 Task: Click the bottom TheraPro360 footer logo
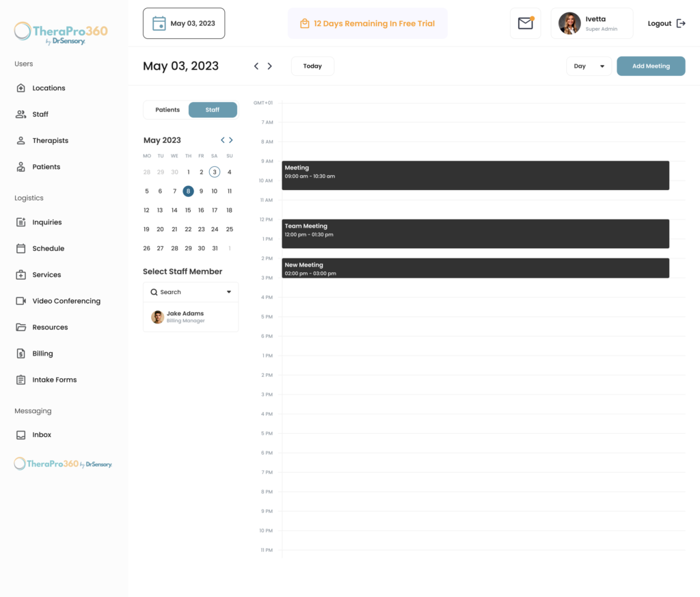coord(63,464)
